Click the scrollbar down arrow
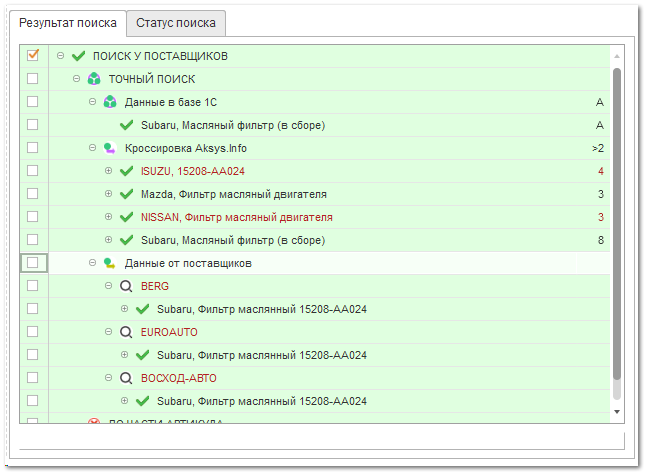The image size is (647, 475). coord(617,412)
